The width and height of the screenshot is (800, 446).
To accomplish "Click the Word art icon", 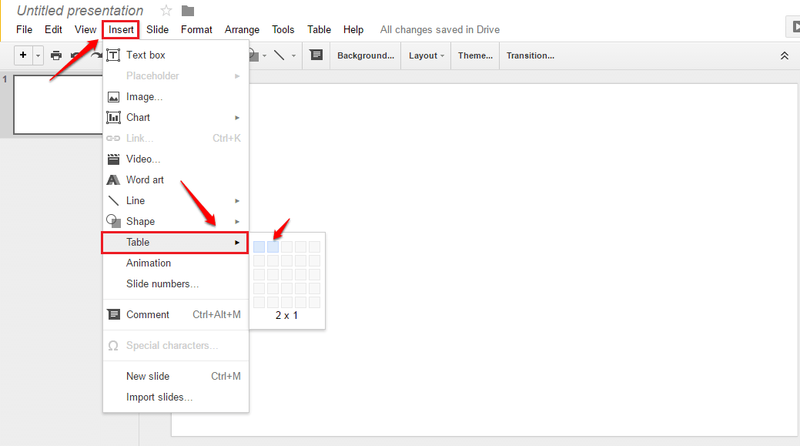I will coord(113,180).
